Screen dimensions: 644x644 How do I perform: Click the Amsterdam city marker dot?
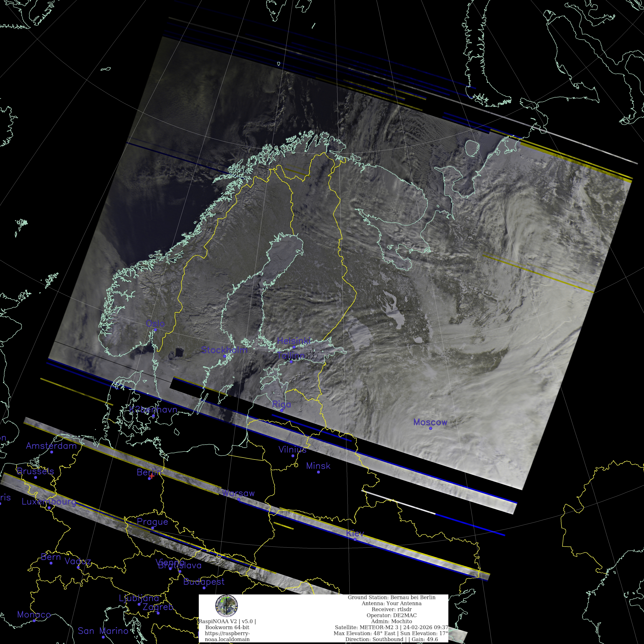click(x=52, y=452)
